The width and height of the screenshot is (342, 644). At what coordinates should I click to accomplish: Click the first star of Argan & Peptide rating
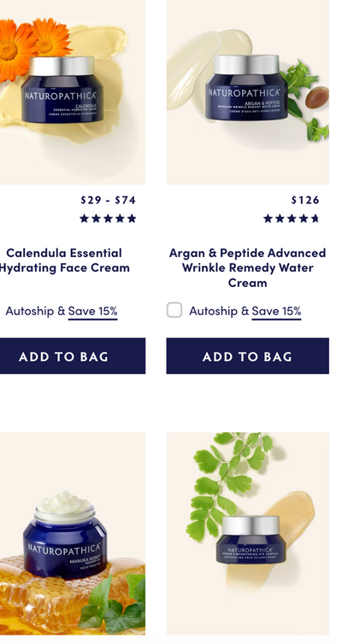coord(268,219)
